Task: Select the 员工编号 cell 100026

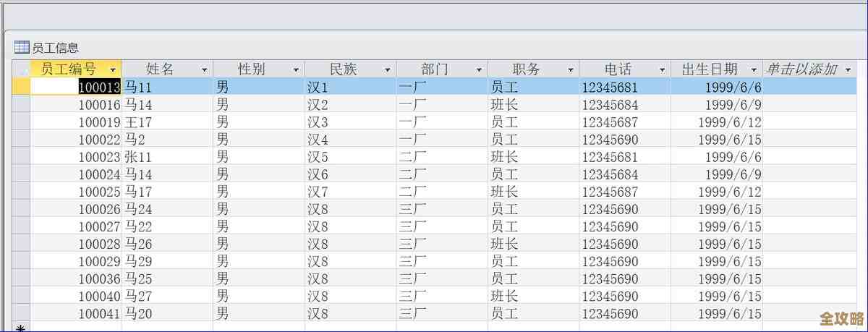Action: (76, 208)
